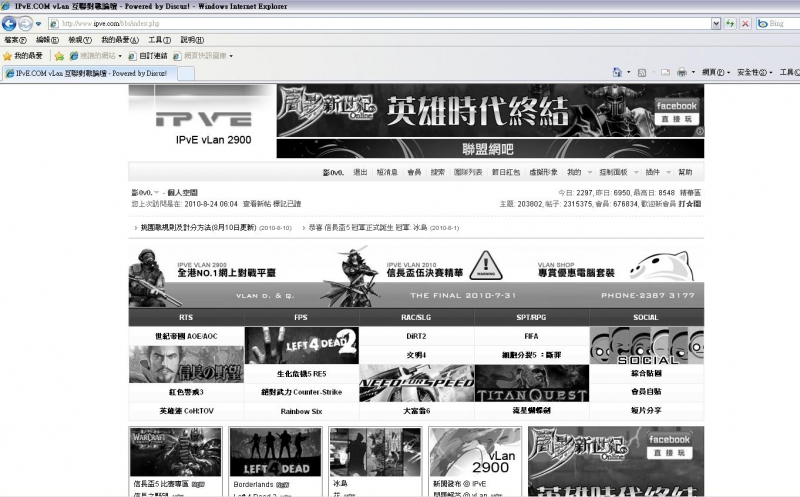Open the 工具(T) menu in the menu bar
Viewport: 800px width, 497px height.
tap(159, 40)
